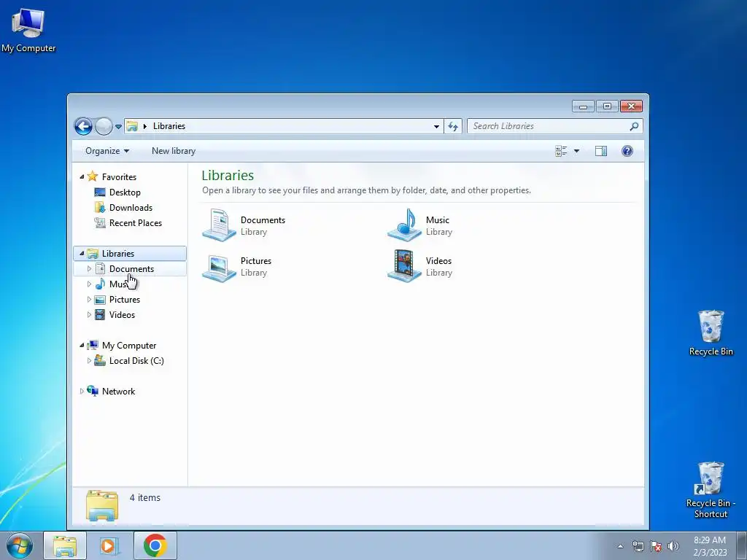Open the Organize menu

pos(107,151)
